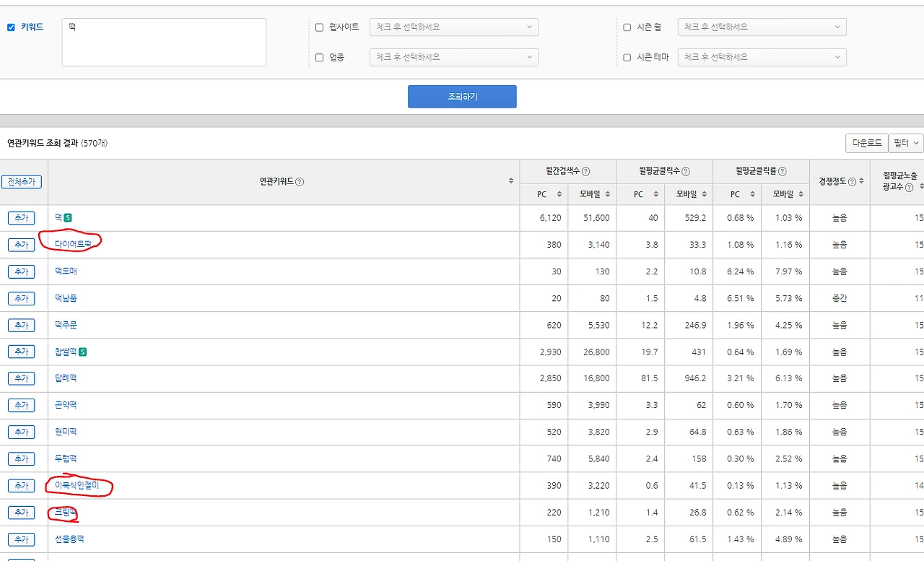This screenshot has width=924, height=561.
Task: Follow the 두텁떡 keyword link
Action: pyautogui.click(x=66, y=458)
